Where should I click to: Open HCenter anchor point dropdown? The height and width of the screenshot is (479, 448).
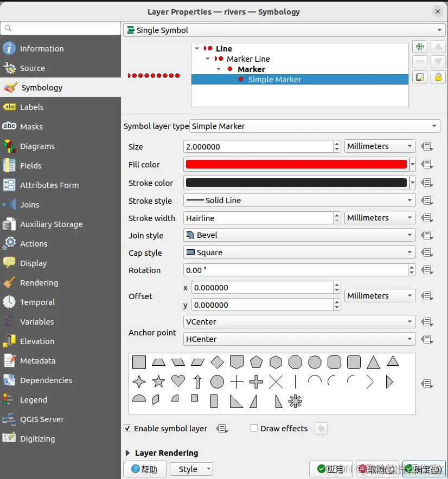coord(299,339)
